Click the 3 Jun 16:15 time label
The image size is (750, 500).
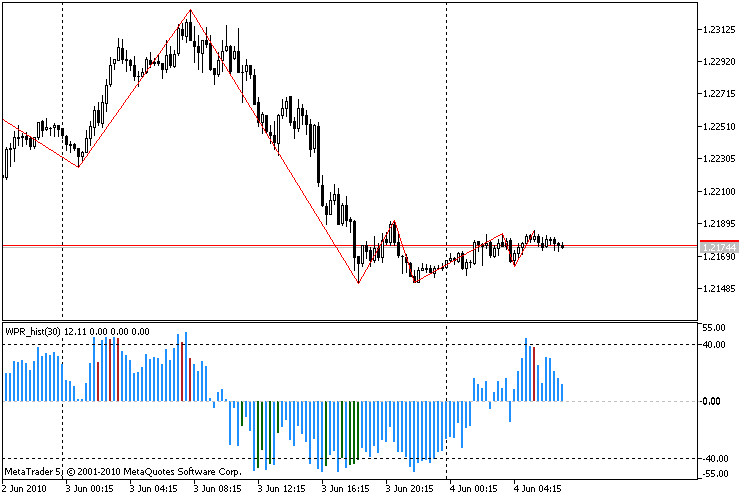pyautogui.click(x=345, y=489)
